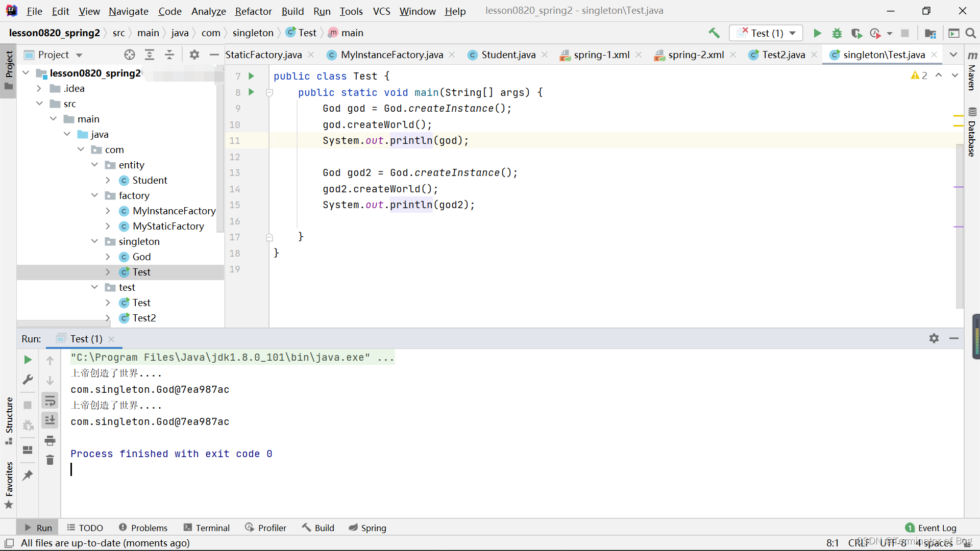Switch to the spring-2.xml editor tab
The width and height of the screenshot is (980, 551).
pos(695,55)
